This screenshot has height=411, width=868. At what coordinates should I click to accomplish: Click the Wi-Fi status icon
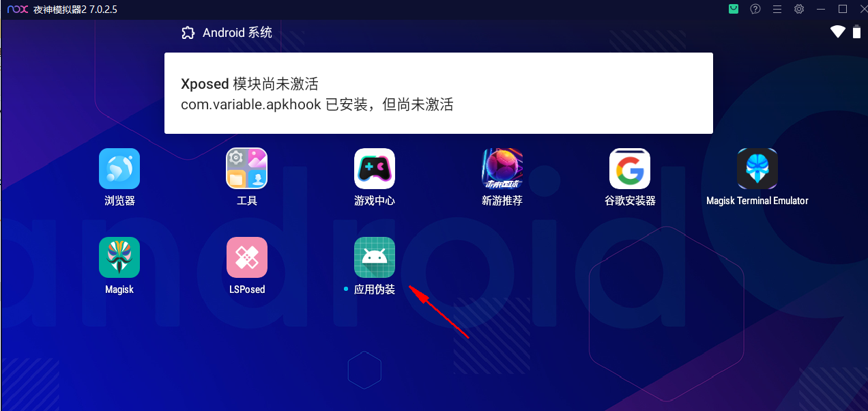click(x=838, y=31)
